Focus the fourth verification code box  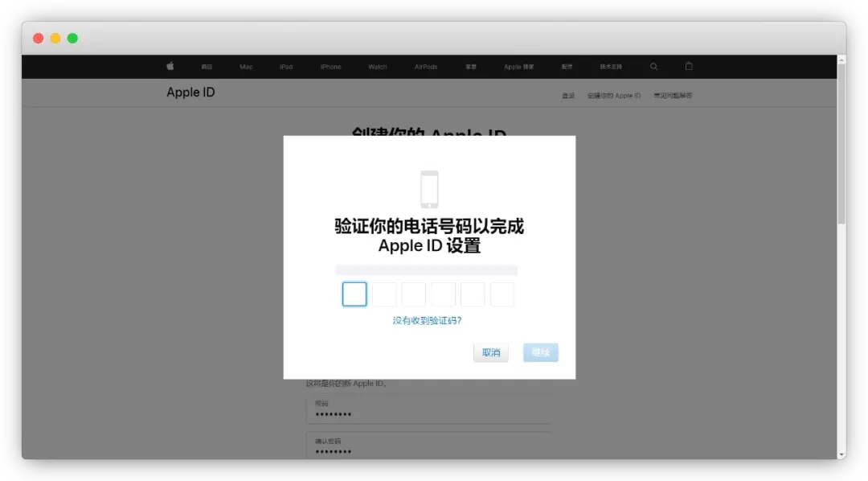click(443, 294)
